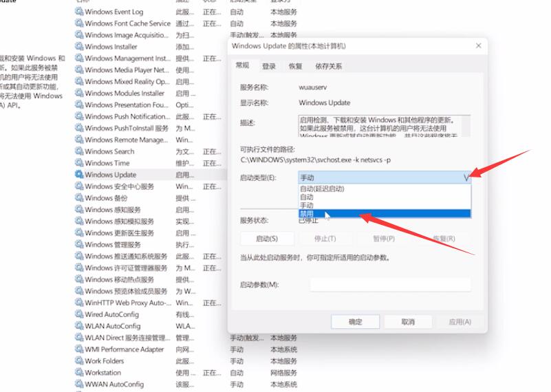Click the gear icon beside Windows Image Acquisition
The height and width of the screenshot is (392, 551).
pyautogui.click(x=79, y=34)
